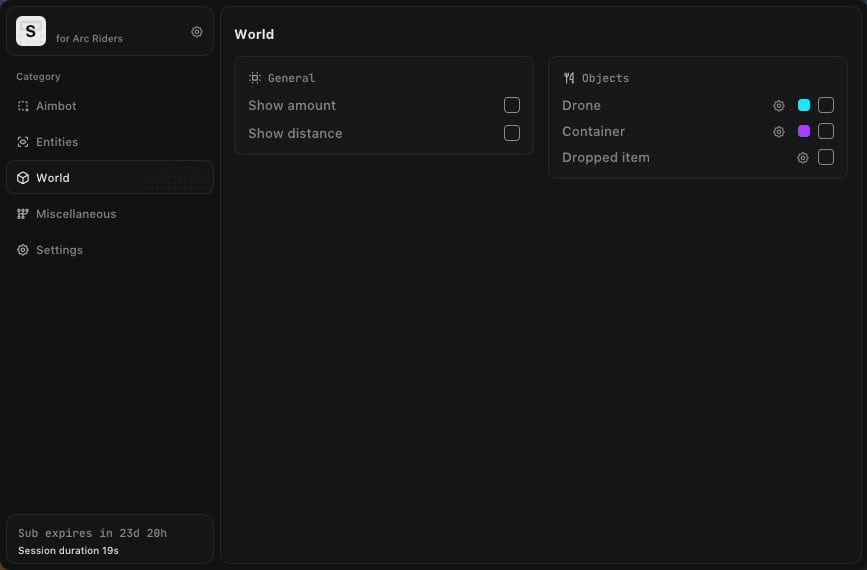Image resolution: width=867 pixels, height=570 pixels.
Task: Open the cyan Drone color swatch
Action: (804, 105)
